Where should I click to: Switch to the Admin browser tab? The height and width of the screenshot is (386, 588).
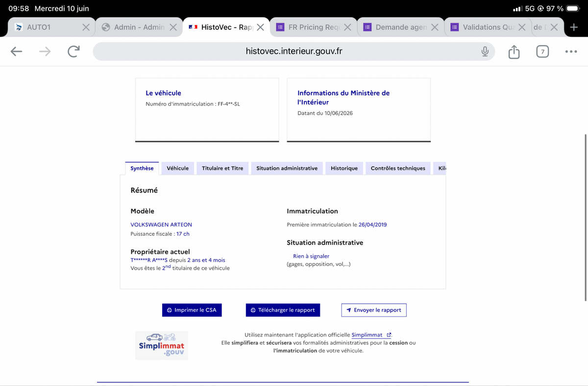coord(133,27)
